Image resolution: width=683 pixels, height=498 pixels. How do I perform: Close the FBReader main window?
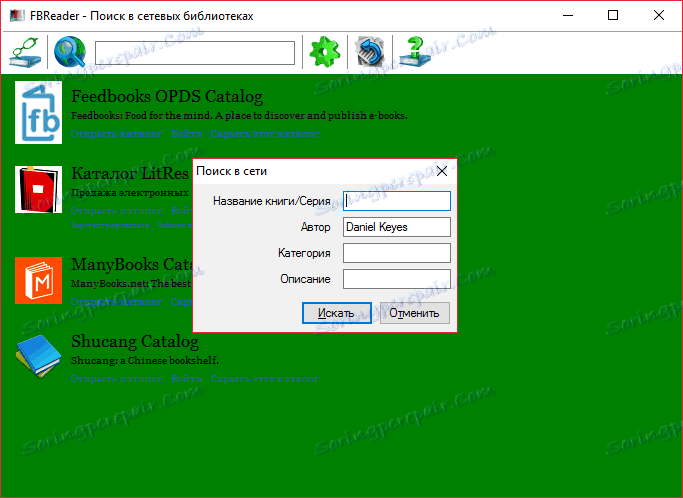pyautogui.click(x=659, y=16)
